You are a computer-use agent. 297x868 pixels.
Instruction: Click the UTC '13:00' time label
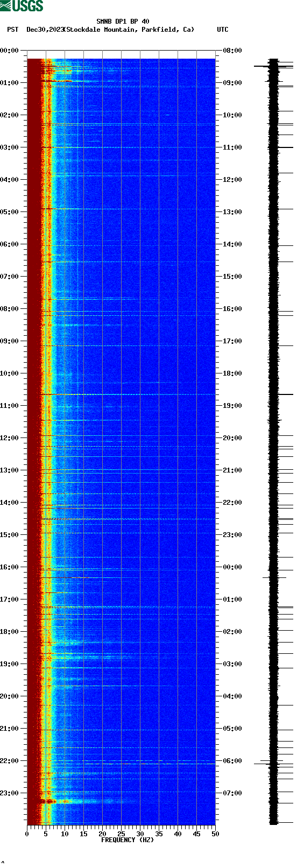click(x=232, y=212)
